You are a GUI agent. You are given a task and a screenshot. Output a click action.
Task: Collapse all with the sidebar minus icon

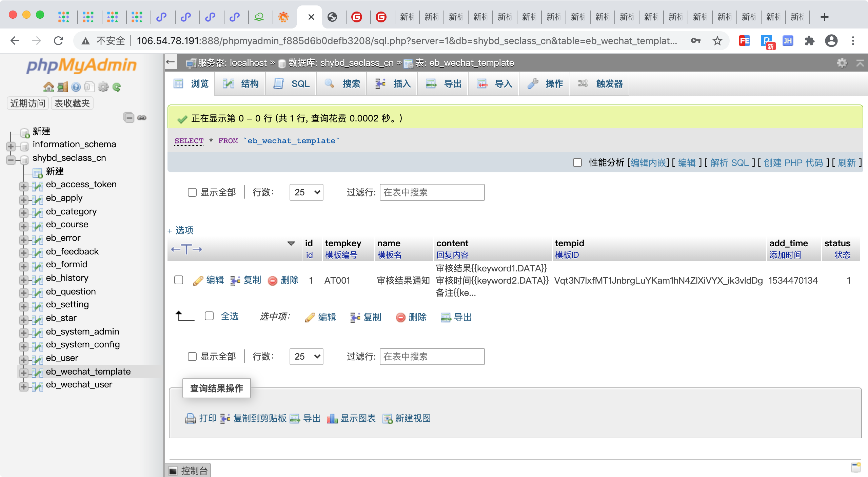[x=129, y=118]
